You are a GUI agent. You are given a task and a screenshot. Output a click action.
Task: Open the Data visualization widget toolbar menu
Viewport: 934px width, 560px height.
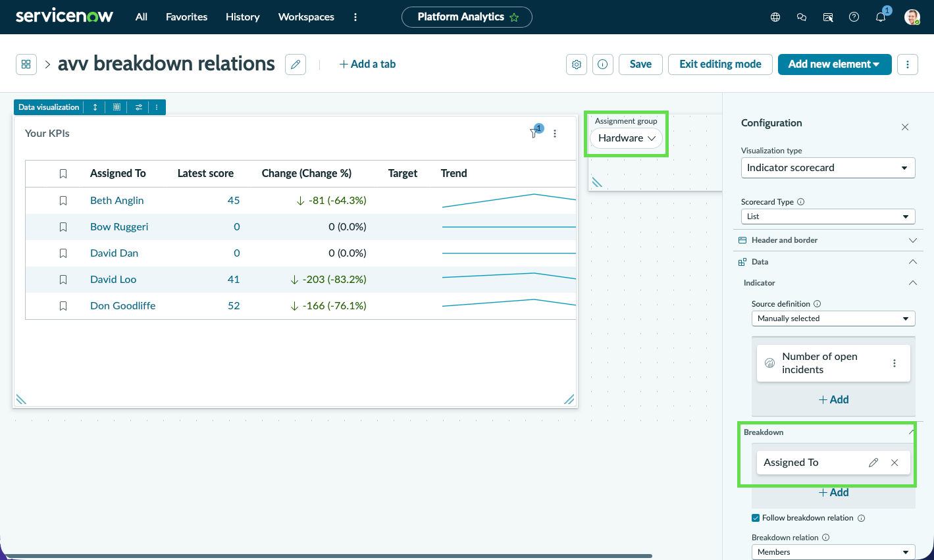point(157,107)
